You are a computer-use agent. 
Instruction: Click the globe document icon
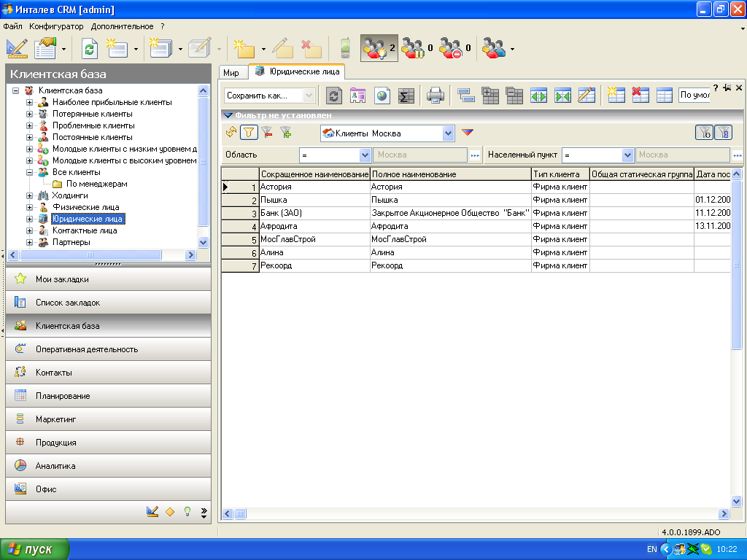[x=382, y=96]
